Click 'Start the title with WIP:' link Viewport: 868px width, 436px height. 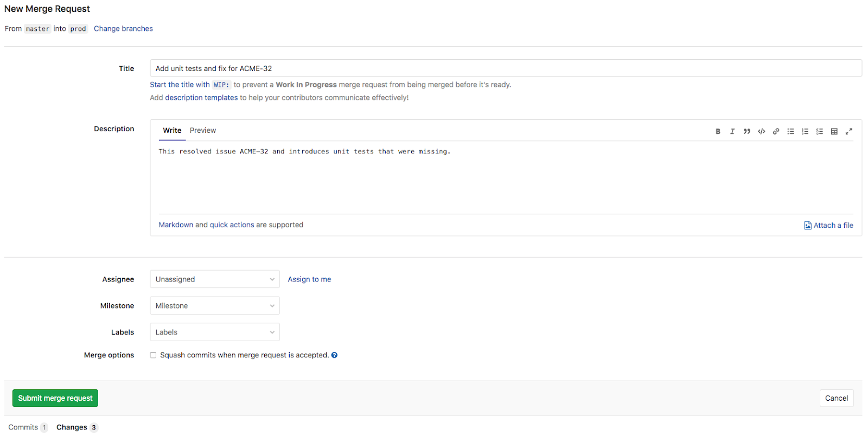[x=190, y=85]
